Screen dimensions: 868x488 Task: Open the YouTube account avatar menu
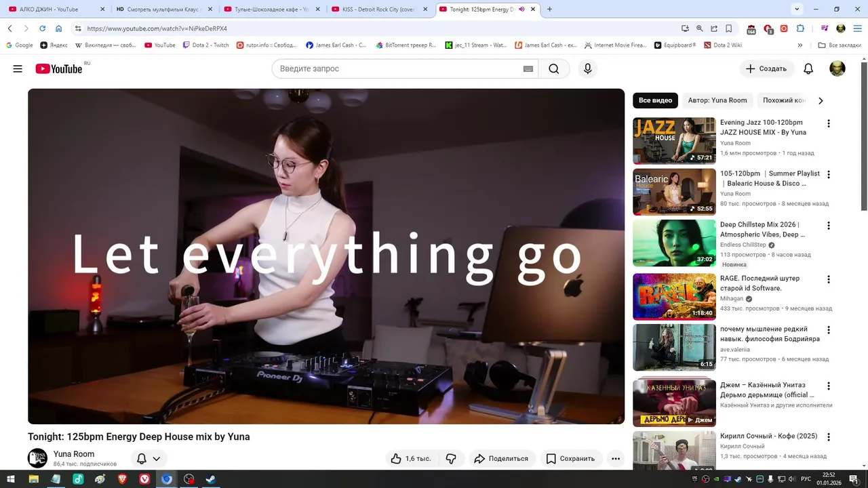(x=837, y=68)
